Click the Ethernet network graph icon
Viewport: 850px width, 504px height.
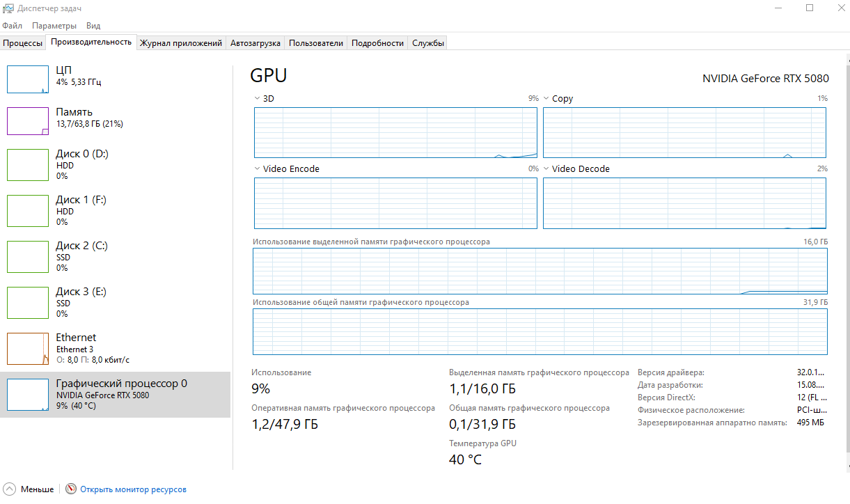pos(28,348)
